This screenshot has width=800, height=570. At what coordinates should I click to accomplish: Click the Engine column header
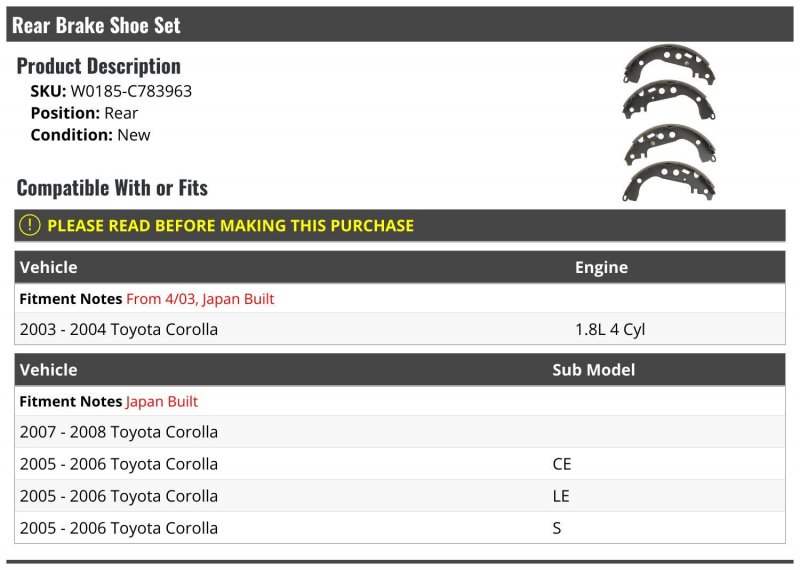click(602, 267)
